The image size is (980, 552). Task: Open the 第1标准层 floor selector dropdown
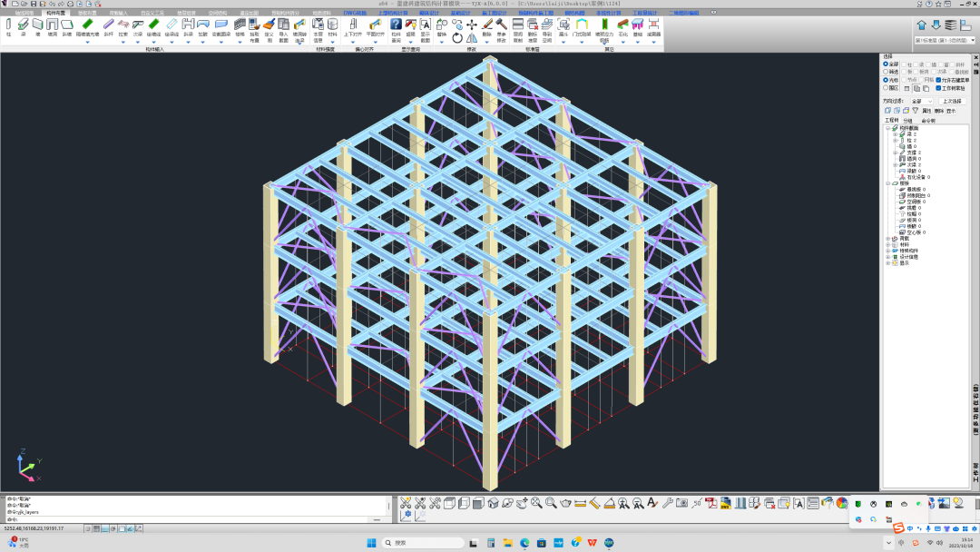[x=945, y=40]
